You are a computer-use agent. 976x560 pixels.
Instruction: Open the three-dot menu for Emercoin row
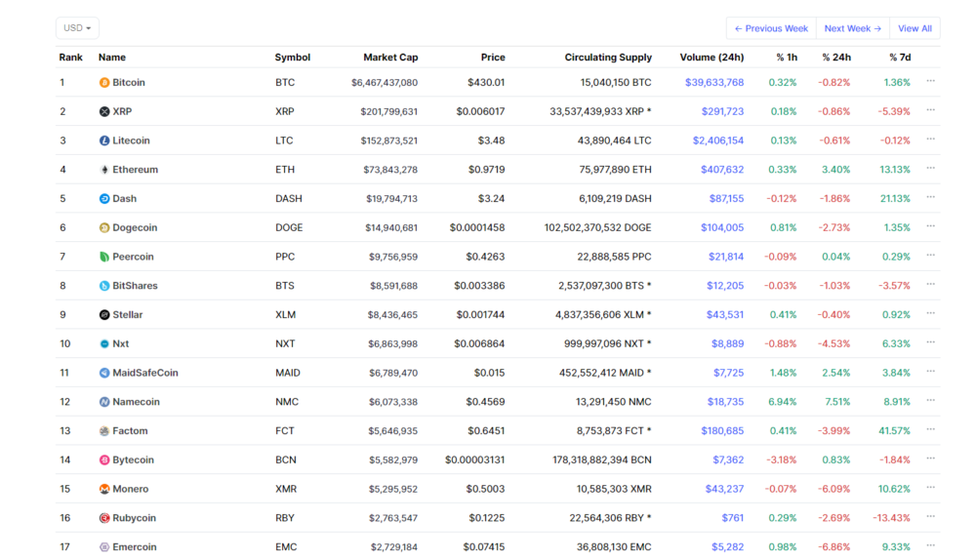930,545
